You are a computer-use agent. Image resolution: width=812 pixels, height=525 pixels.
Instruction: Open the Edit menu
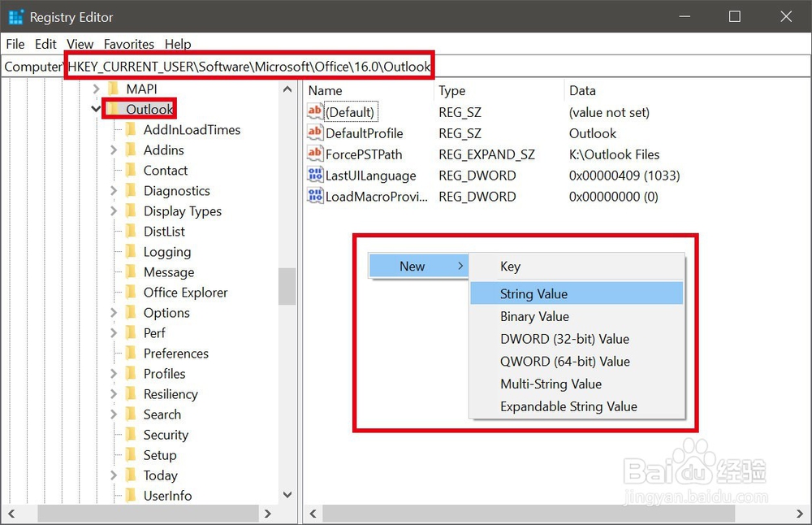click(x=45, y=44)
